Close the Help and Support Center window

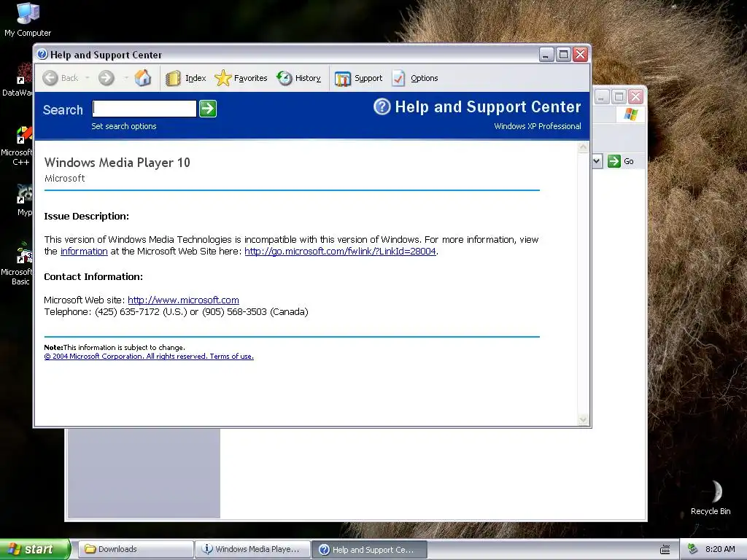point(580,55)
